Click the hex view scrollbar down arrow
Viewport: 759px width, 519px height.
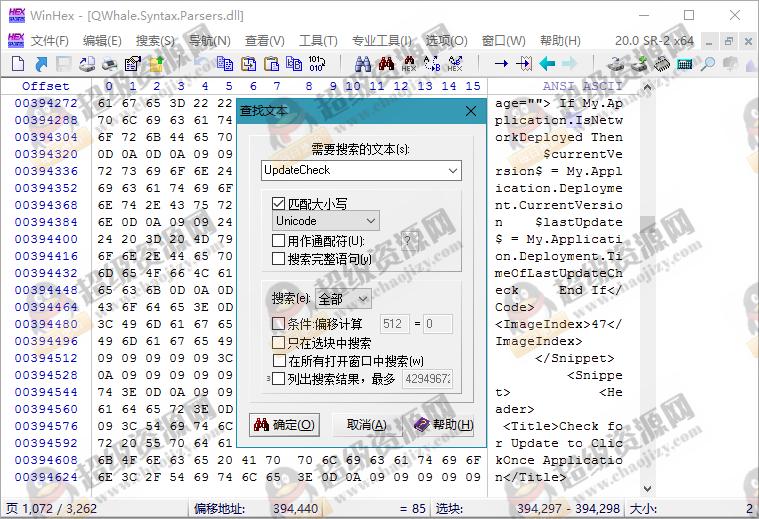(647, 488)
